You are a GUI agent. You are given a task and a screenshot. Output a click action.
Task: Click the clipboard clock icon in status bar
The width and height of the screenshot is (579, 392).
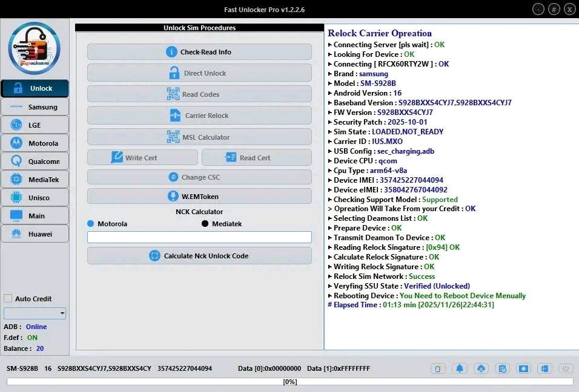point(502,368)
